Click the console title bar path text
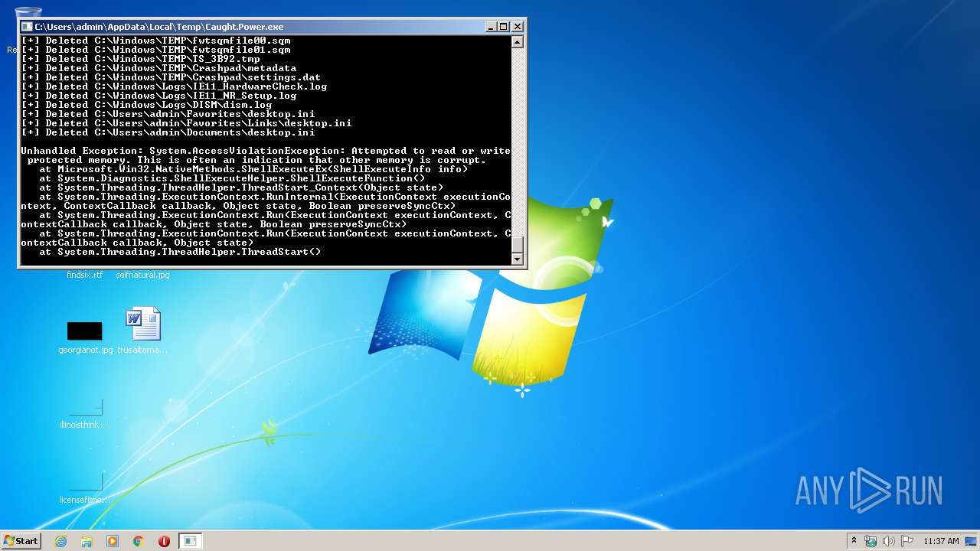Screen dimensions: 980x551 158,27
